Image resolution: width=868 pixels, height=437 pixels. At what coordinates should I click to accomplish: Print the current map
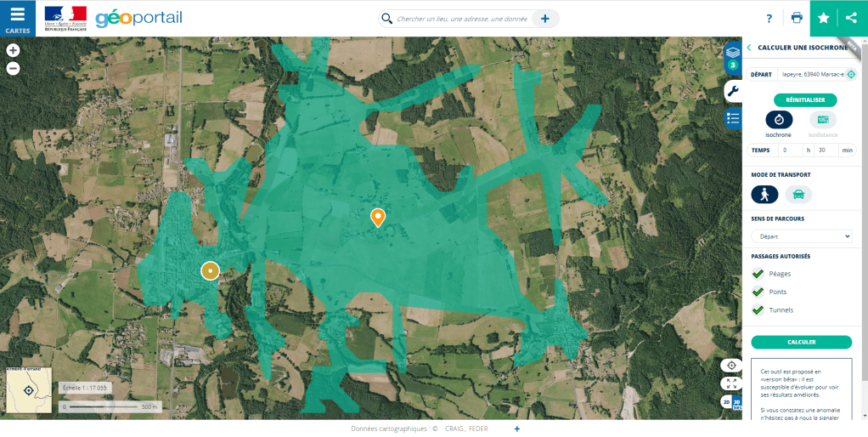tap(796, 18)
